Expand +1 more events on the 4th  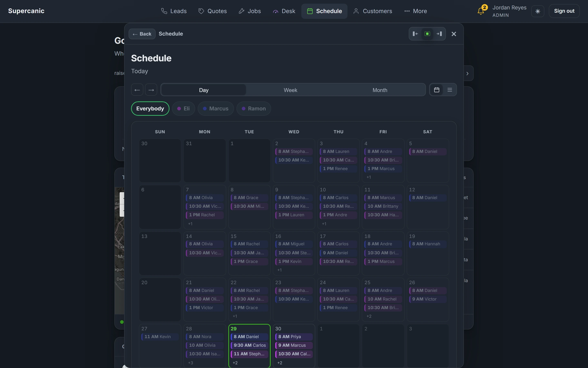click(x=369, y=177)
